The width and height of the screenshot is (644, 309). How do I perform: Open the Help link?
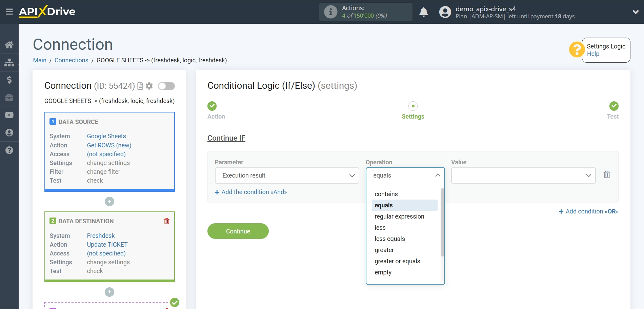pos(593,54)
